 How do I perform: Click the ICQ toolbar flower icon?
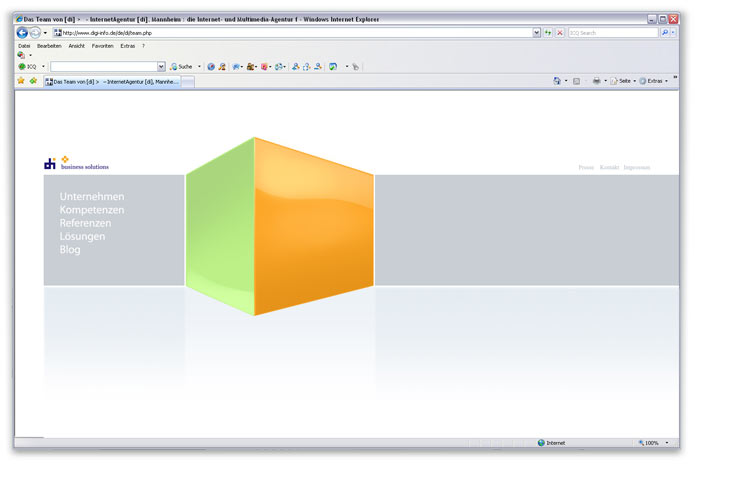22,66
